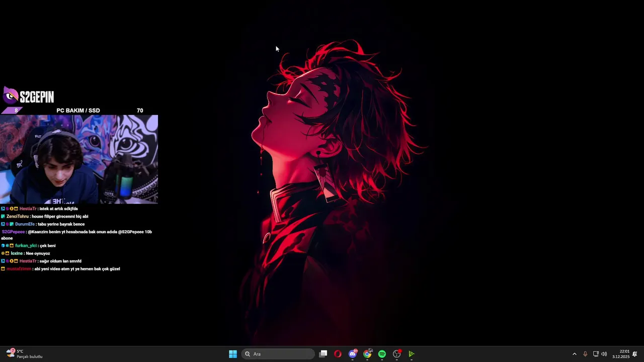Open Spotify from the taskbar

tap(382, 354)
